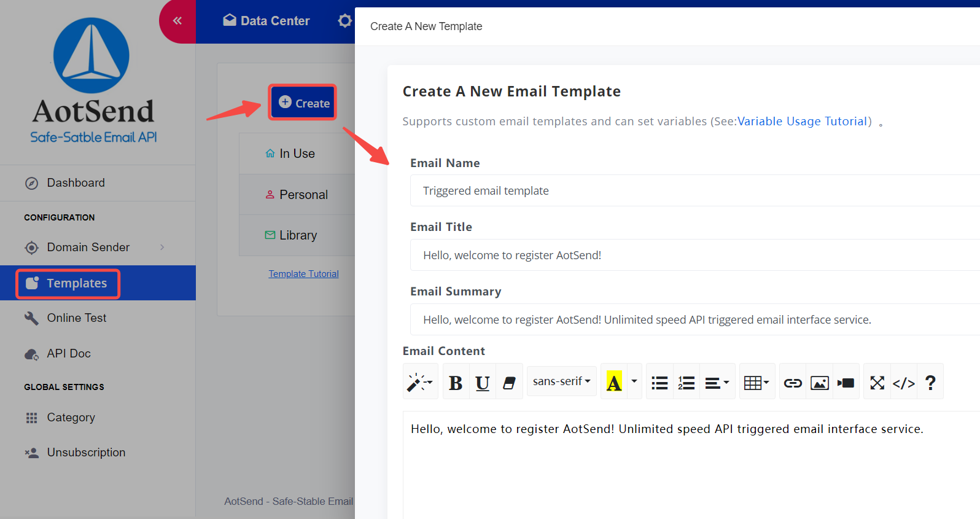This screenshot has width=980, height=519.
Task: Insert an unordered bullet list
Action: tap(659, 382)
